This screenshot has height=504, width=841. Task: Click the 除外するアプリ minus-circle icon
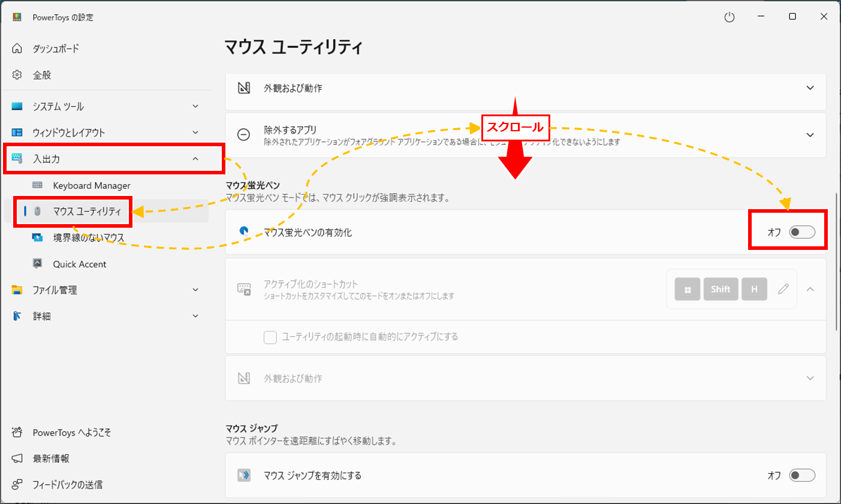(244, 135)
